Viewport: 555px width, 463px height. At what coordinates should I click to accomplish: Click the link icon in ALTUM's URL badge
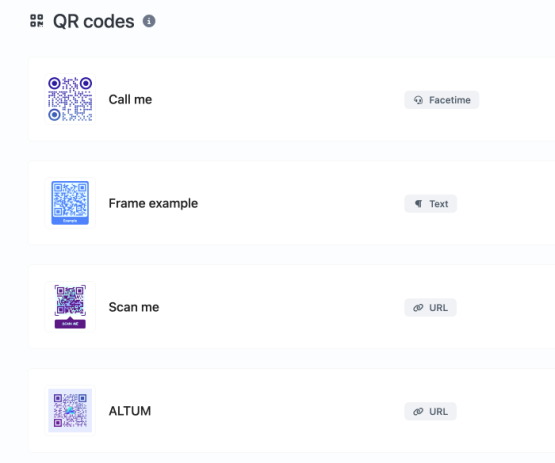(418, 411)
